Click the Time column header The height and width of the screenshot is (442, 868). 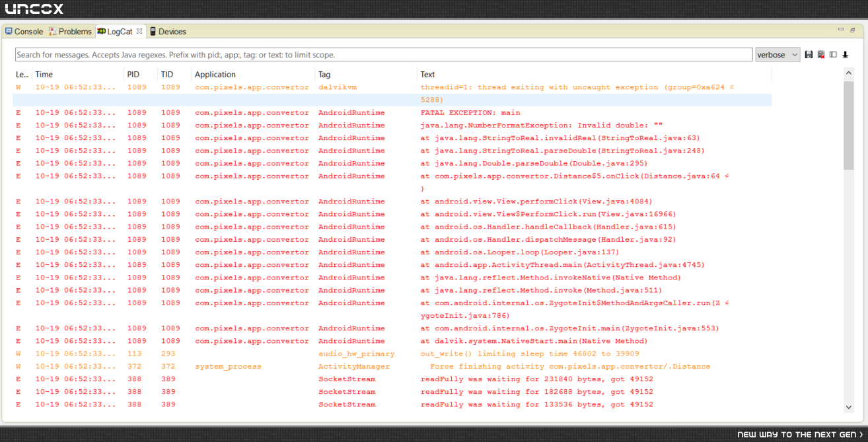[78, 75]
